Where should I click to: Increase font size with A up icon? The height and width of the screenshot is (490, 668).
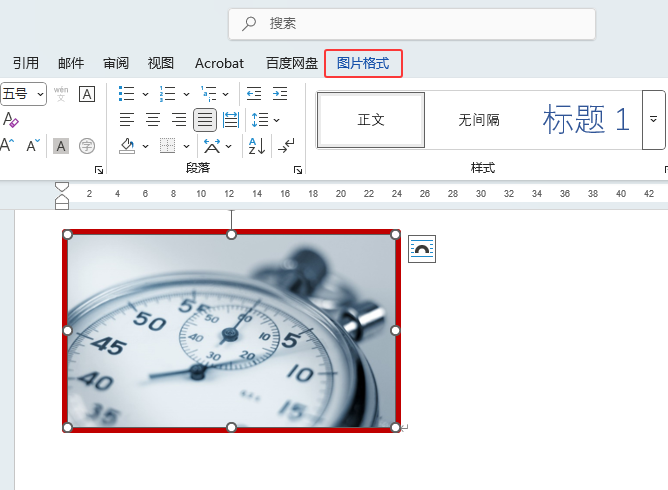pos(8,146)
